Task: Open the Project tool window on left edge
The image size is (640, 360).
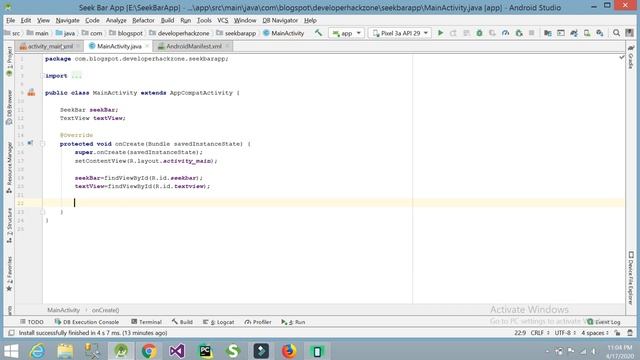Action: (9, 61)
